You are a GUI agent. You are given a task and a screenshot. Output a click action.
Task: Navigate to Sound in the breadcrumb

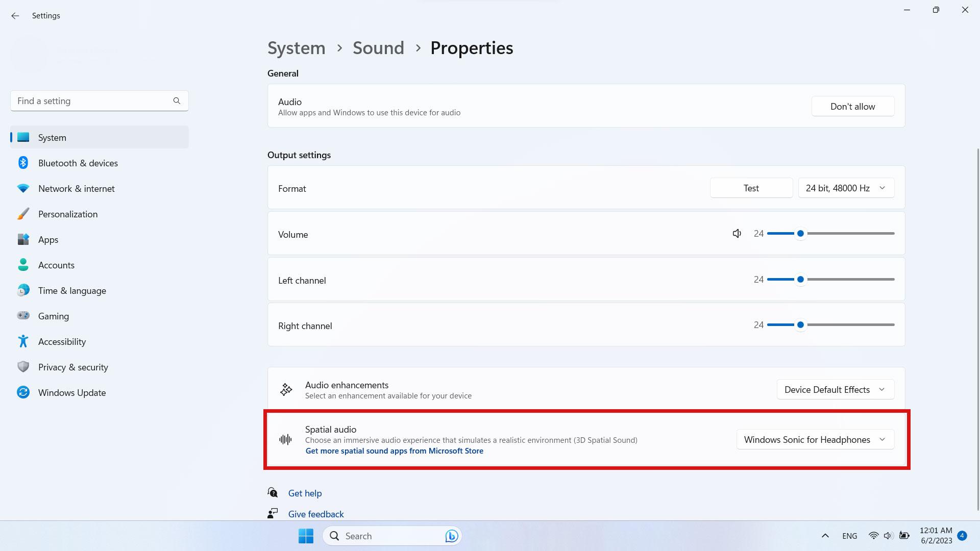tap(378, 48)
